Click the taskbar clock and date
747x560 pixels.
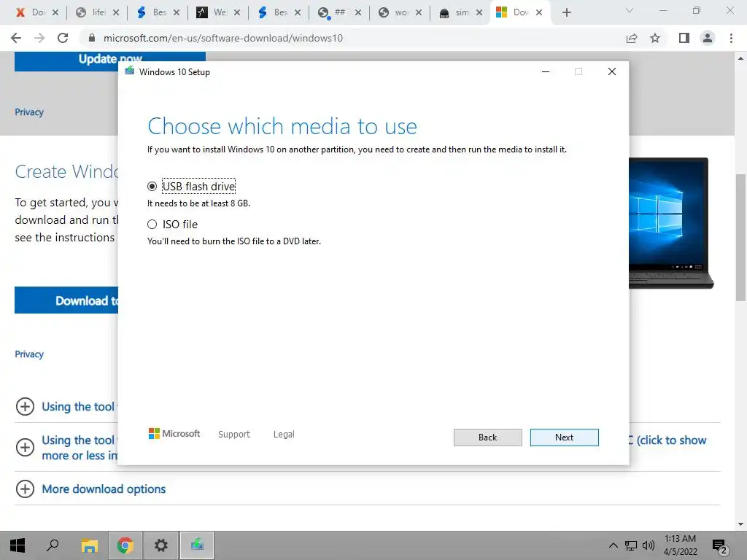(x=681, y=545)
